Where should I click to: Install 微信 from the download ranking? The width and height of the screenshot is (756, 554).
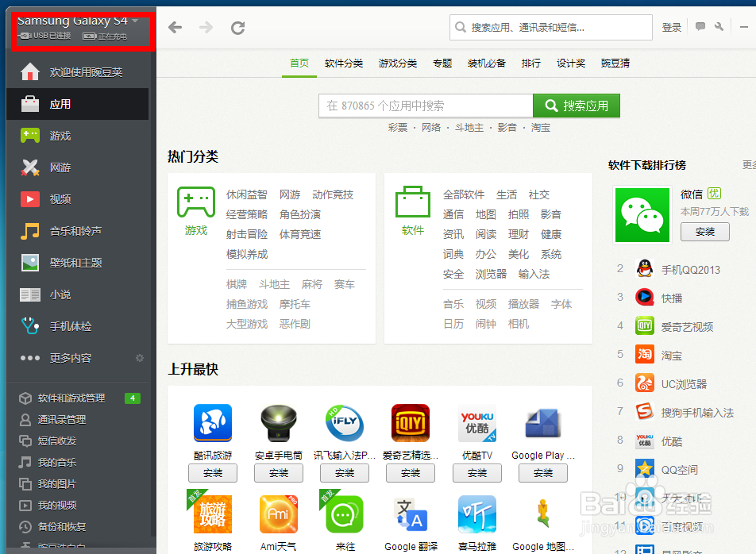click(x=705, y=232)
